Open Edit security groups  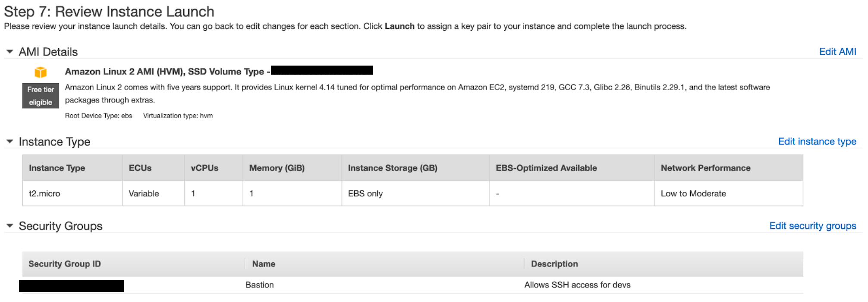click(x=813, y=226)
